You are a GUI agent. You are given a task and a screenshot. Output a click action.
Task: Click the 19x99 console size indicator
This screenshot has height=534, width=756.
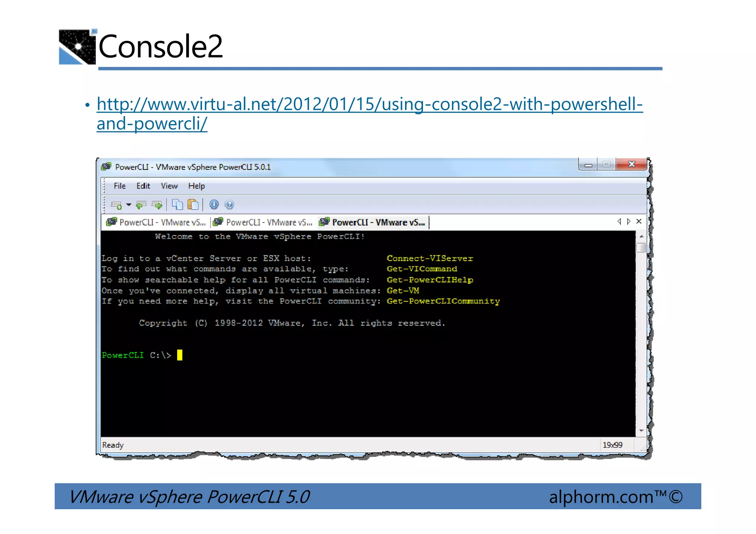[612, 445]
